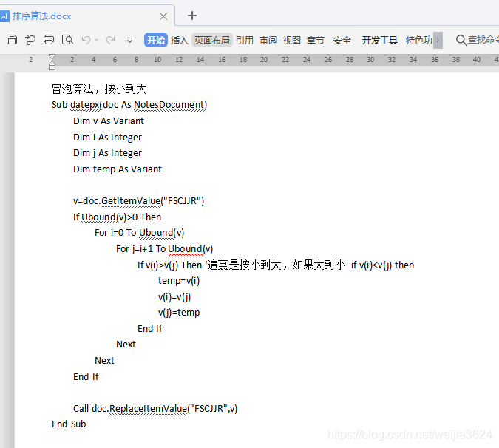499x448 pixels.
Task: Click the Save icon in quick toolbar
Action: tap(12, 40)
